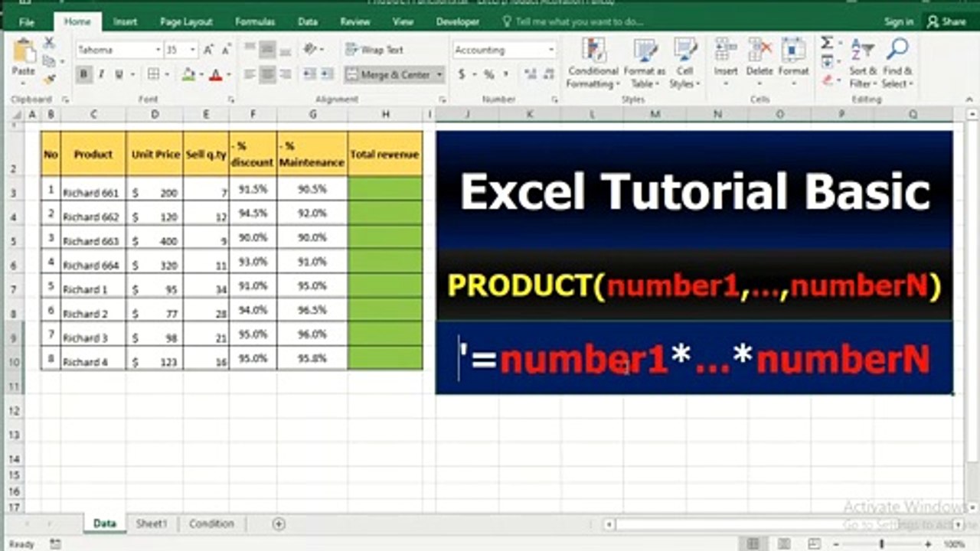The height and width of the screenshot is (551, 980).
Task: Click the Fill down icon
Action: click(827, 61)
